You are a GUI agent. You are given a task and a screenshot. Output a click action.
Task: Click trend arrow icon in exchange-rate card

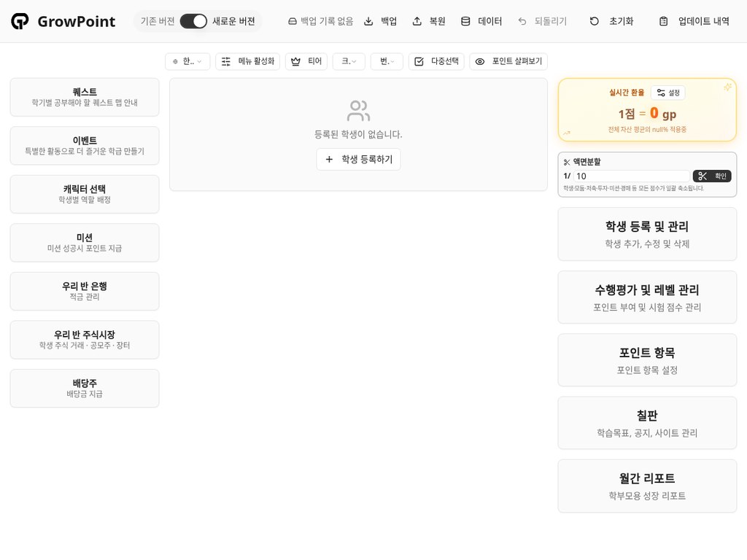click(x=567, y=133)
